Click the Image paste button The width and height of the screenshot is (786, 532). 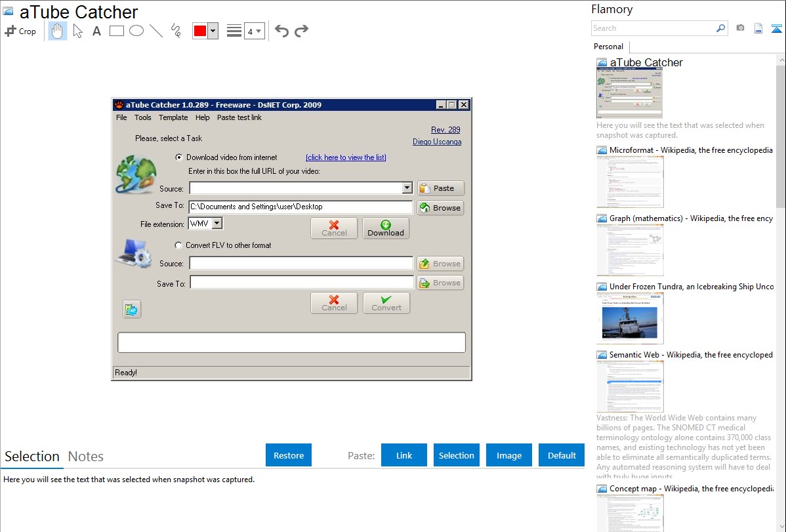point(508,455)
